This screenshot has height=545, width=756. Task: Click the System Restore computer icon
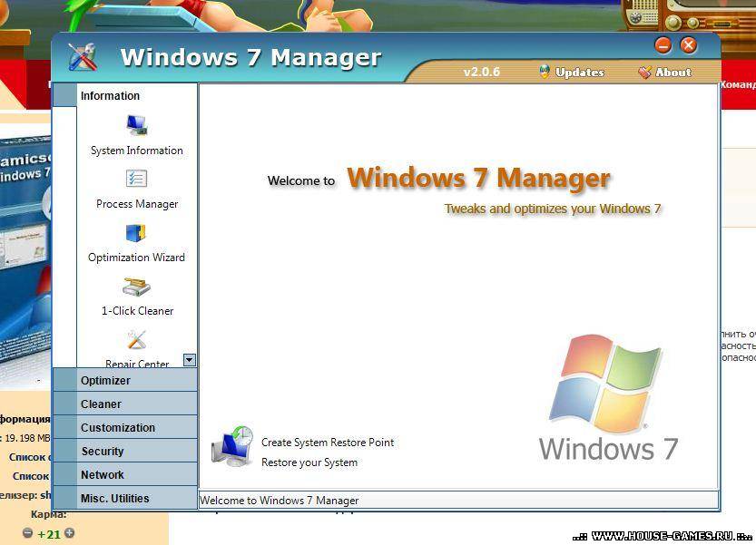pos(233,446)
